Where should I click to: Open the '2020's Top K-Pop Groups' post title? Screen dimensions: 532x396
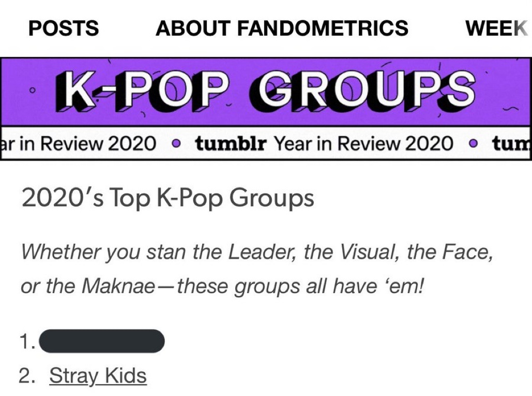click(168, 198)
